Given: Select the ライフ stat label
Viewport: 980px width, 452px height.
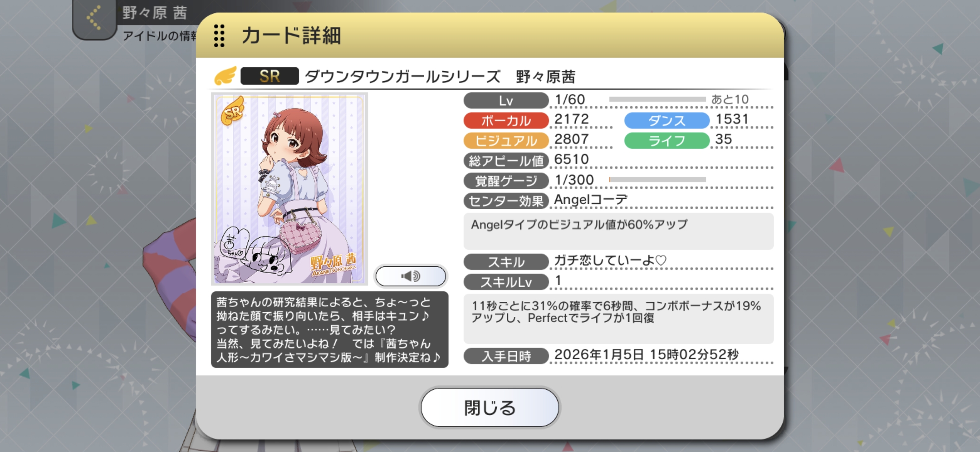Looking at the screenshot, I should (667, 141).
